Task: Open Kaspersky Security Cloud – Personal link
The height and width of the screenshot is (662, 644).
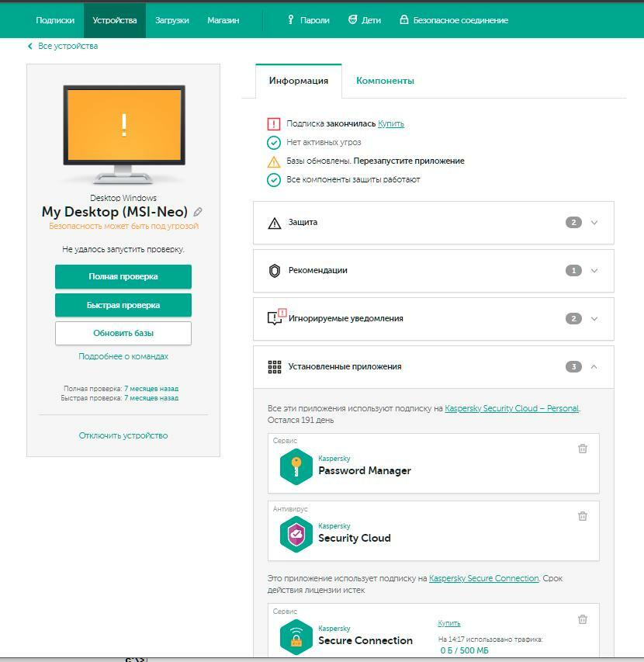Action: [511, 408]
